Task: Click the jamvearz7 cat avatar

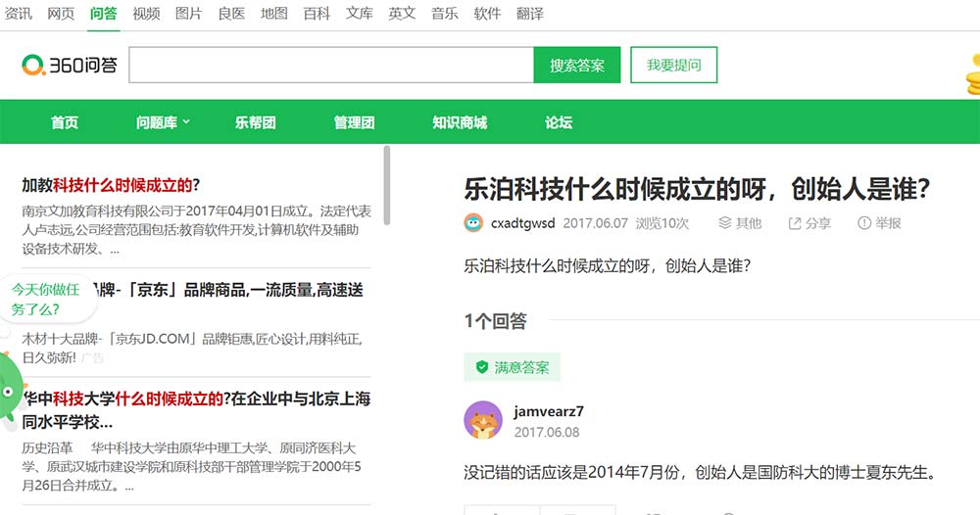Action: pos(482,421)
